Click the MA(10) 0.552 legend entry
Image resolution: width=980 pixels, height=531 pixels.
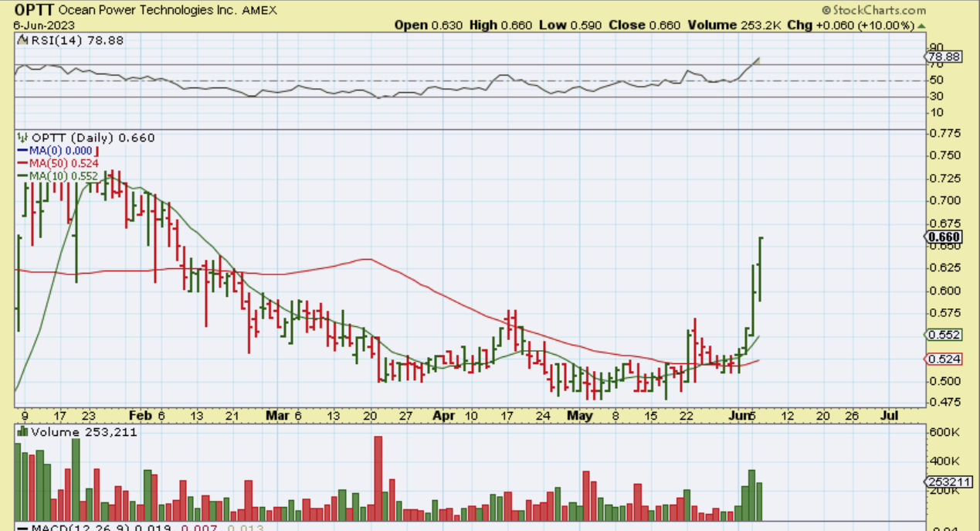tap(64, 176)
